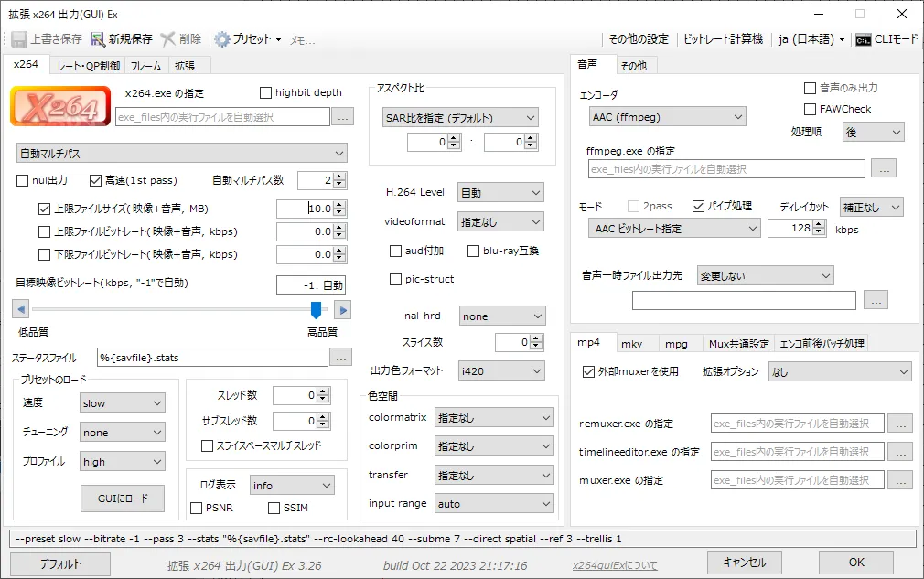Open the ビットレート計算機
Screen dimensions: 924x579
click(724, 39)
